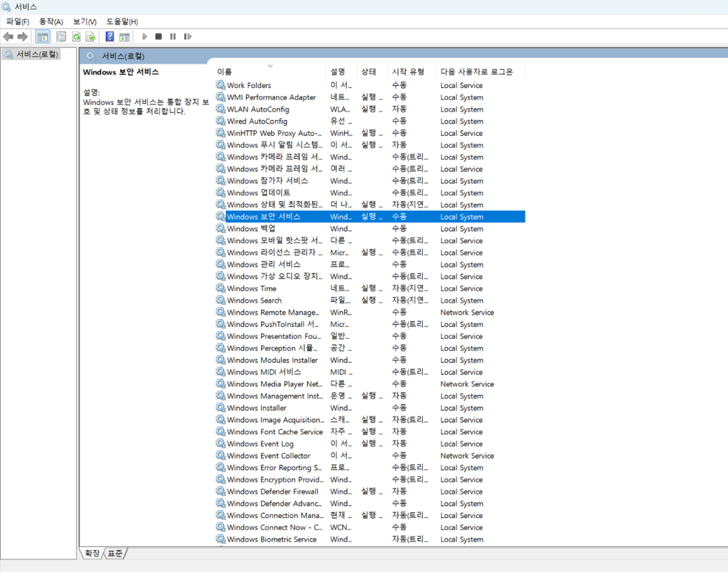Click gear icon beside Windows Installer
The image size is (728, 572).
pos(220,408)
